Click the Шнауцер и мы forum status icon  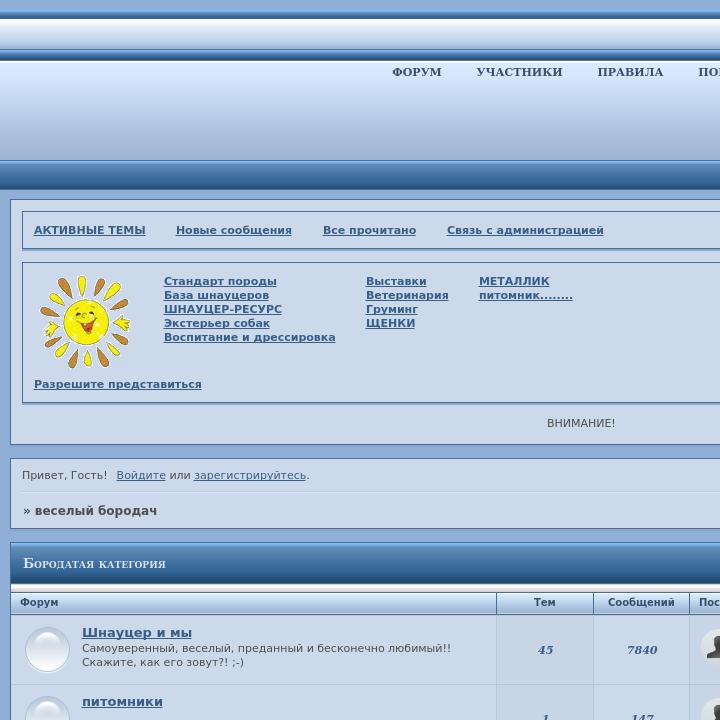[x=47, y=650]
